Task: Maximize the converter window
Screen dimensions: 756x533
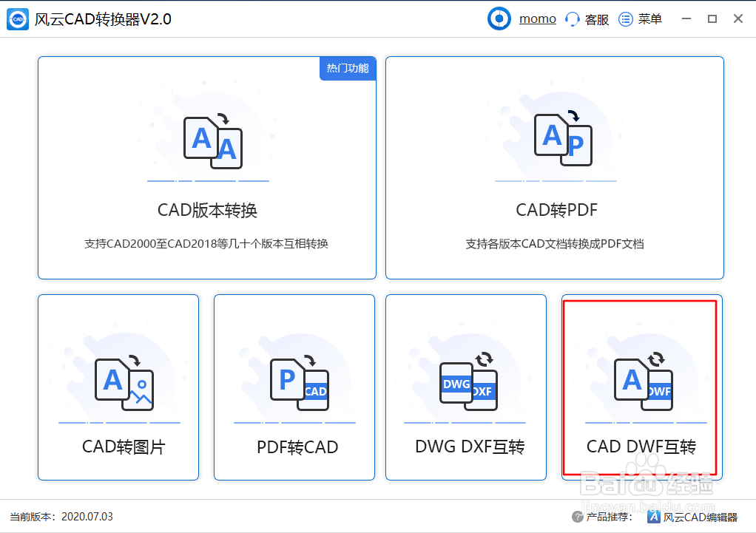Action: pyautogui.click(x=712, y=18)
